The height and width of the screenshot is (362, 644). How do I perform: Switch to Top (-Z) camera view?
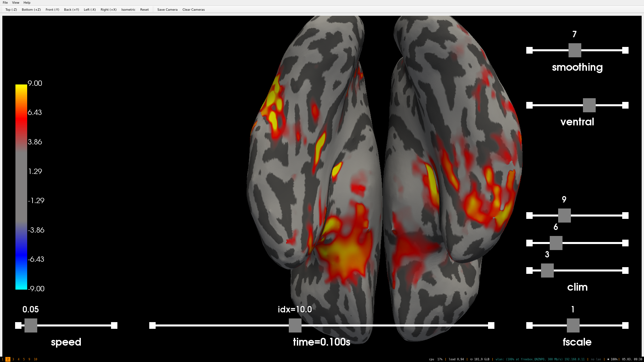(x=11, y=10)
